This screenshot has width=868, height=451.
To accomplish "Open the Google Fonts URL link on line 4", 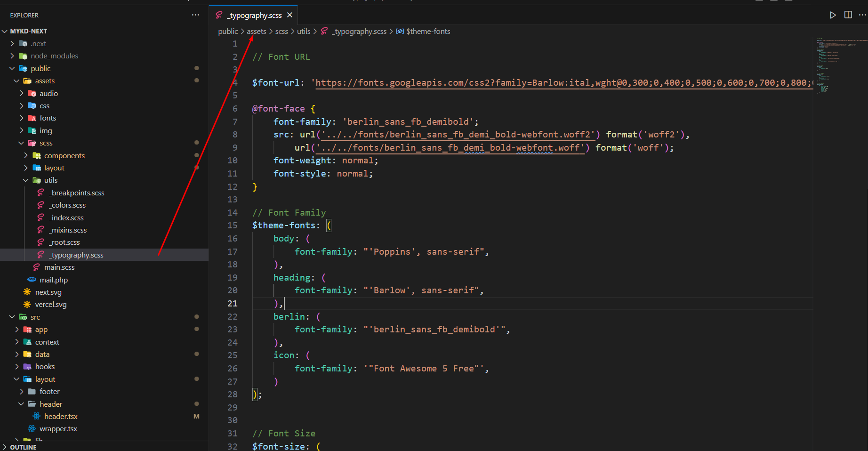I will 564,83.
